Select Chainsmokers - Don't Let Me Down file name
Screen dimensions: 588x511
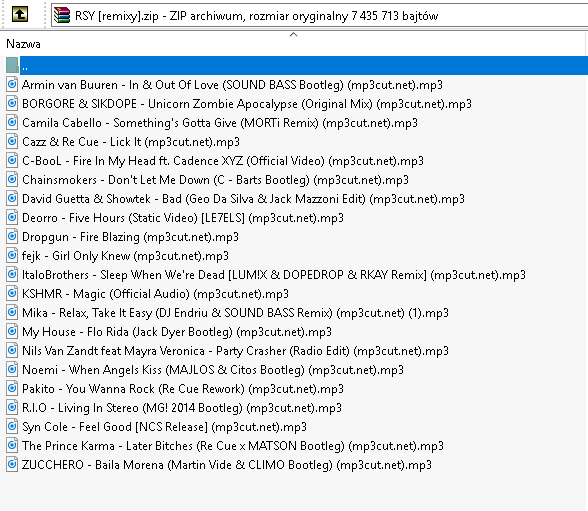(x=215, y=180)
